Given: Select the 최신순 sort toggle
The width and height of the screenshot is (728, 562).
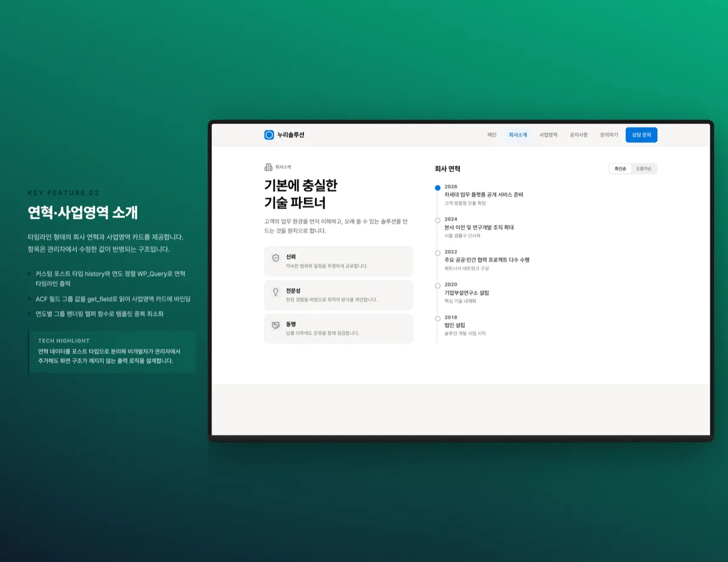Looking at the screenshot, I should point(620,169).
